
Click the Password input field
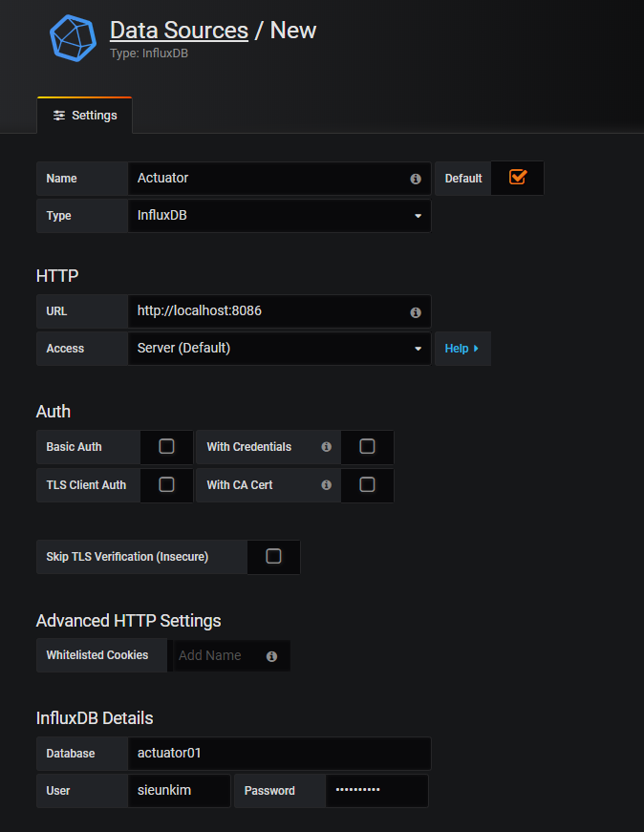coord(376,791)
